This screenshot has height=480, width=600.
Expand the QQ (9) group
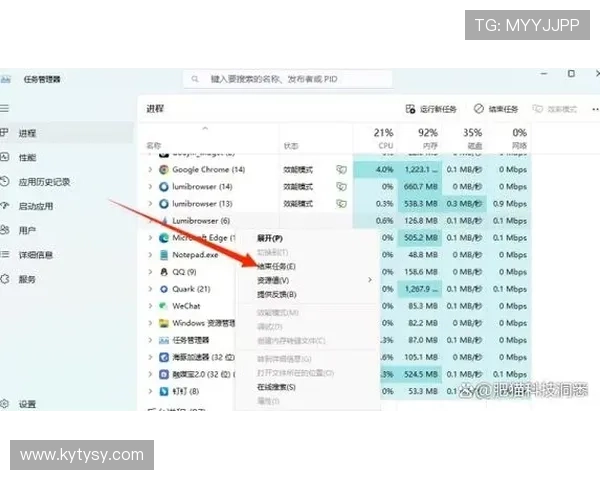(150, 272)
